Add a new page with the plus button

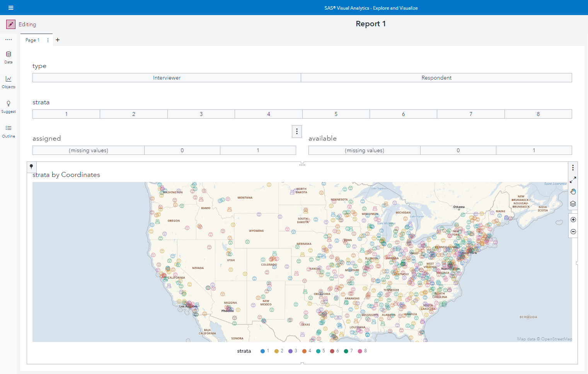pos(58,40)
